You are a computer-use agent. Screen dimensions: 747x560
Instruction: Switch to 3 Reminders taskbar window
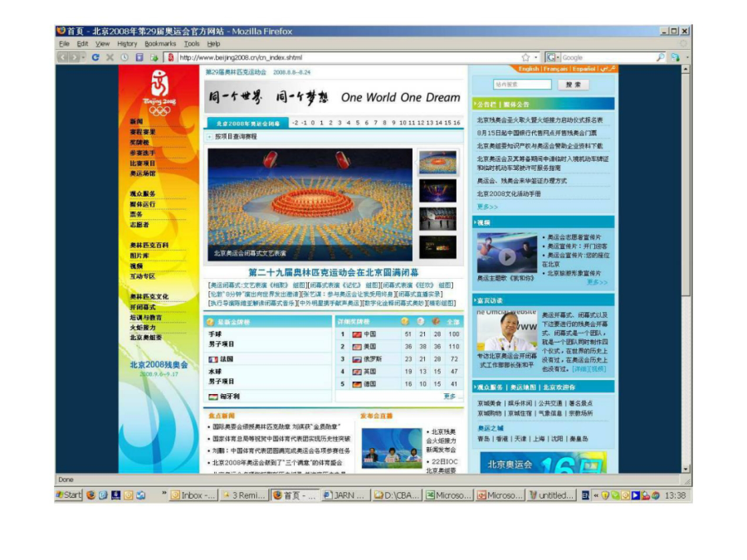tap(244, 495)
